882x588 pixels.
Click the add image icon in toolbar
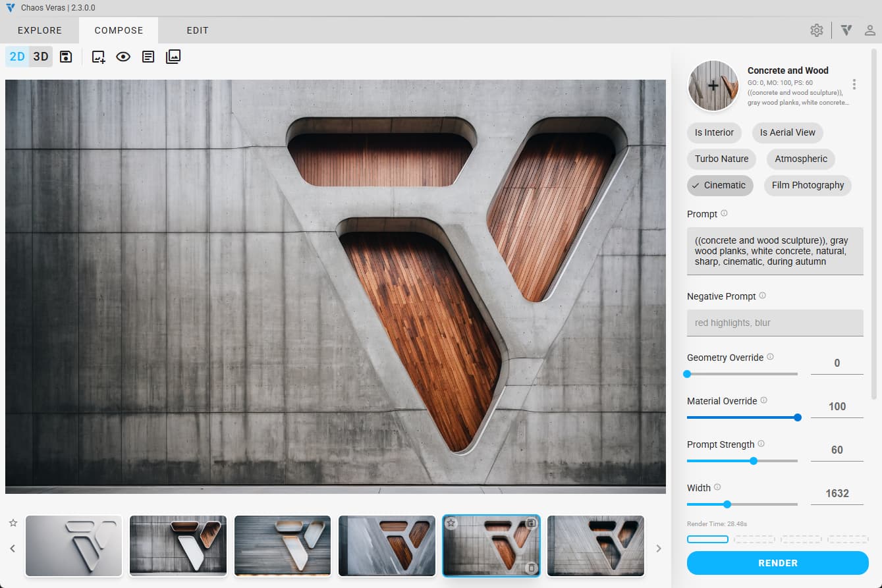[x=99, y=57]
